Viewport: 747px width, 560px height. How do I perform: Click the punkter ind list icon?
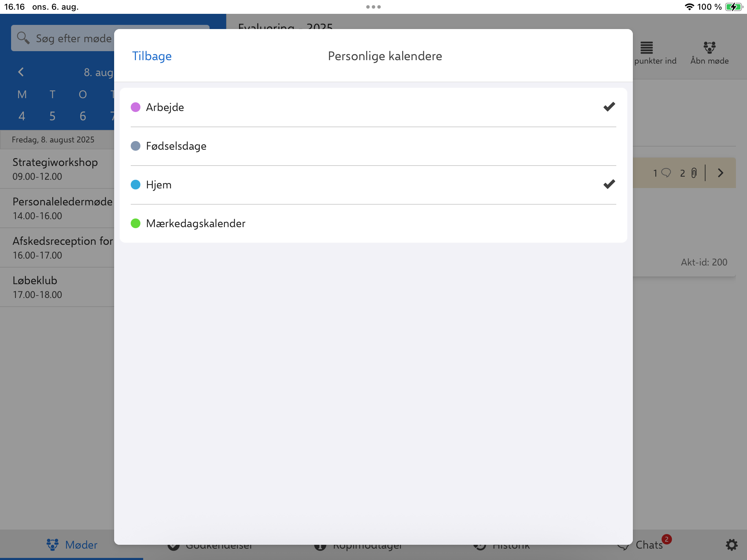pos(646,48)
